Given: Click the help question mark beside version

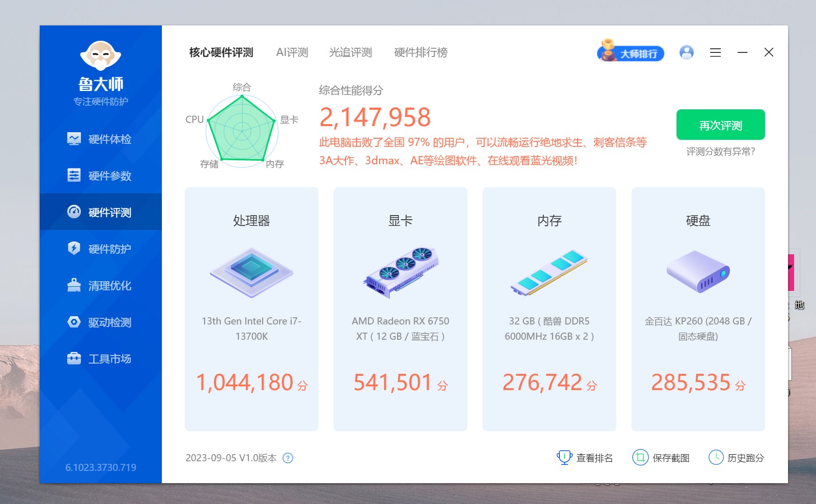Looking at the screenshot, I should pyautogui.click(x=288, y=458).
